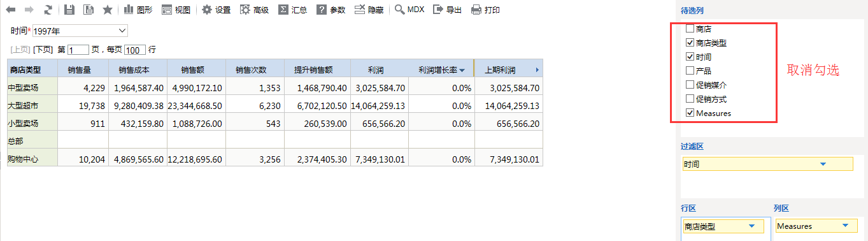Screen dimensions: 868x241
Task: Click the 导出 export option
Action: pyautogui.click(x=447, y=10)
